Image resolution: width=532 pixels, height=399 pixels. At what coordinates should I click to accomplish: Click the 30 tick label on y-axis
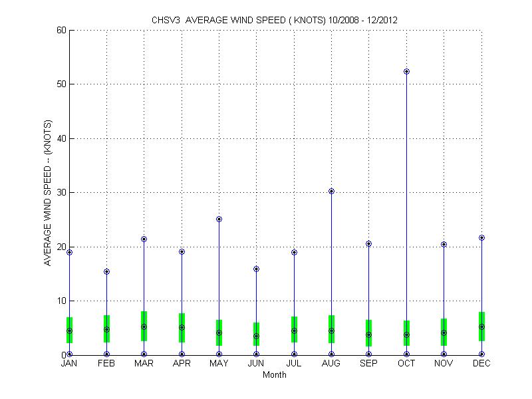click(61, 192)
